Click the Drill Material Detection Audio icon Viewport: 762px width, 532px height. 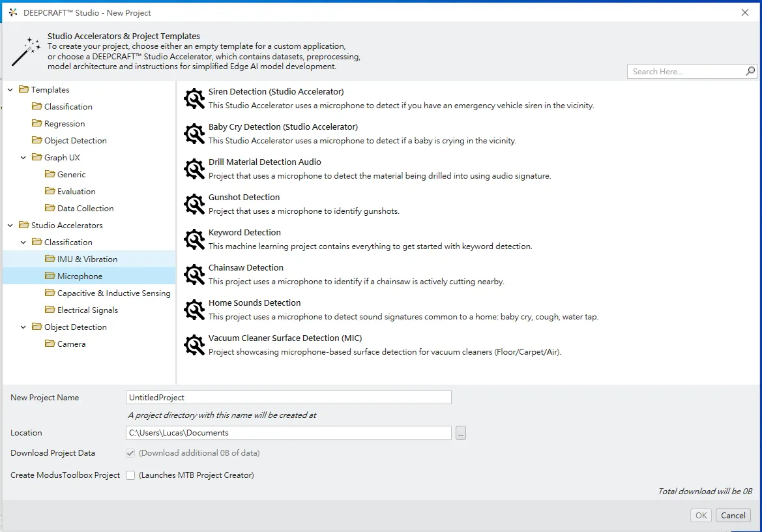(194, 169)
